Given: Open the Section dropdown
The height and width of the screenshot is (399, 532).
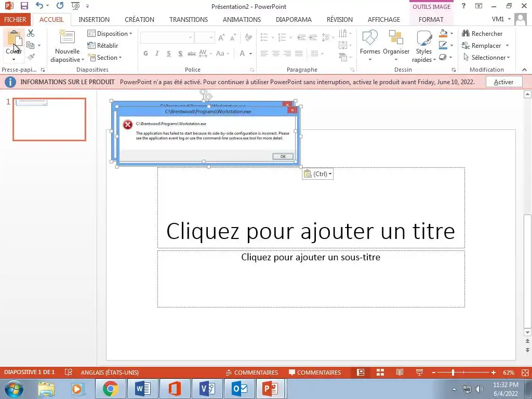Looking at the screenshot, I should pyautogui.click(x=105, y=57).
